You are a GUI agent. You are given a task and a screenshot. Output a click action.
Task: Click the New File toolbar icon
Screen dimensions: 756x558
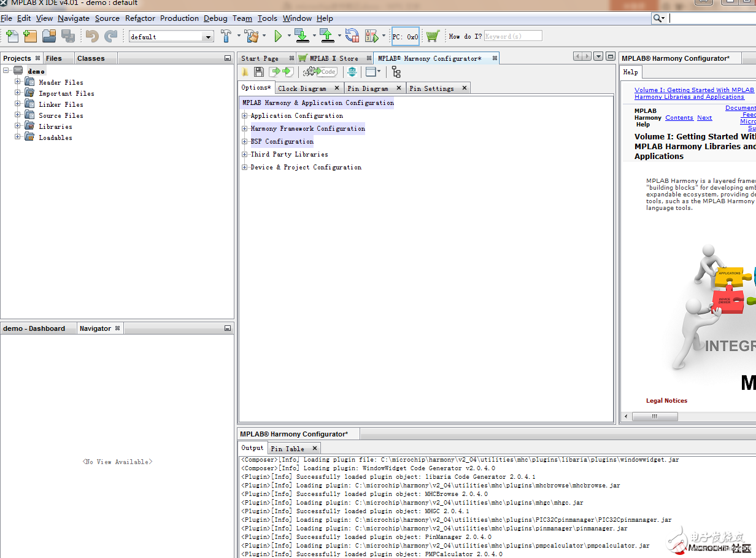pyautogui.click(x=12, y=36)
